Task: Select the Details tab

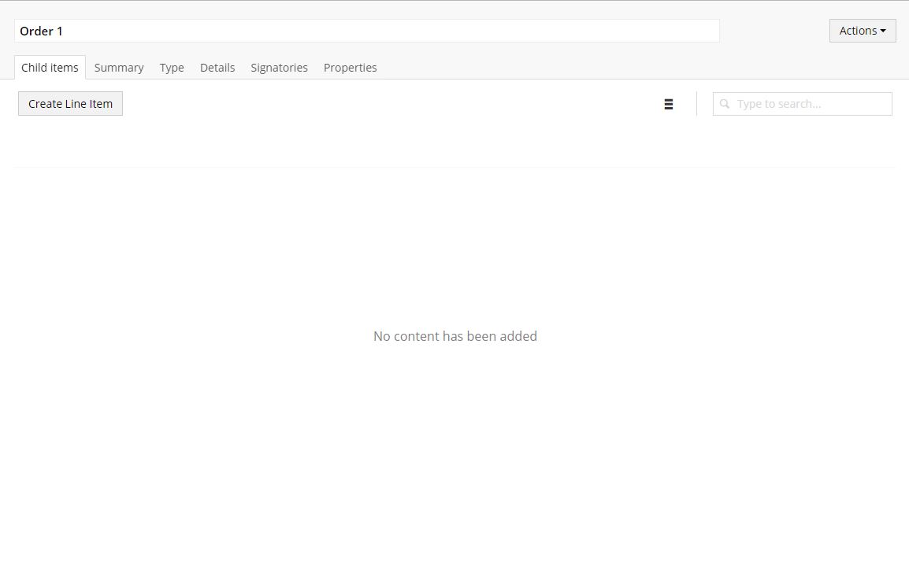Action: (x=217, y=68)
